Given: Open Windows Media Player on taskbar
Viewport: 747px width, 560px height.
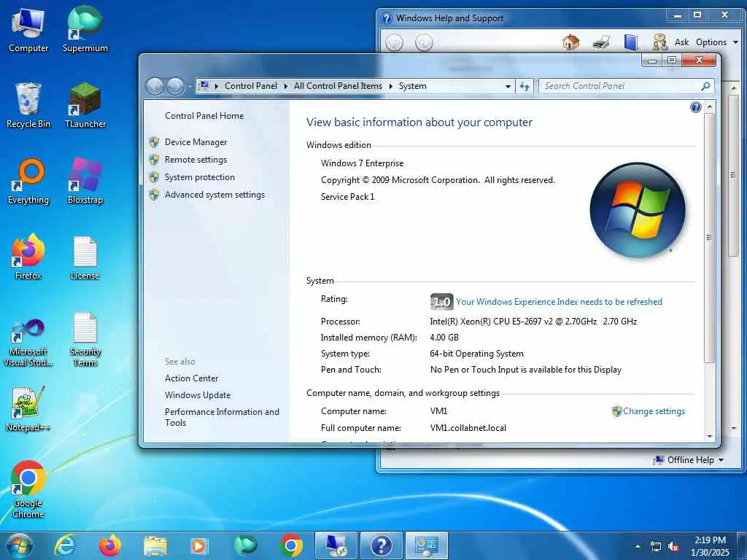Looking at the screenshot, I should point(198,545).
